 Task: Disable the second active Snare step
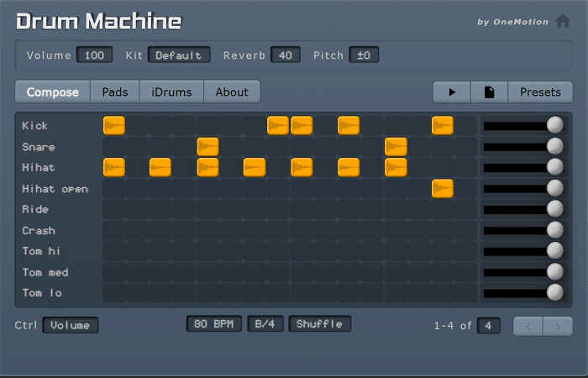(x=396, y=147)
